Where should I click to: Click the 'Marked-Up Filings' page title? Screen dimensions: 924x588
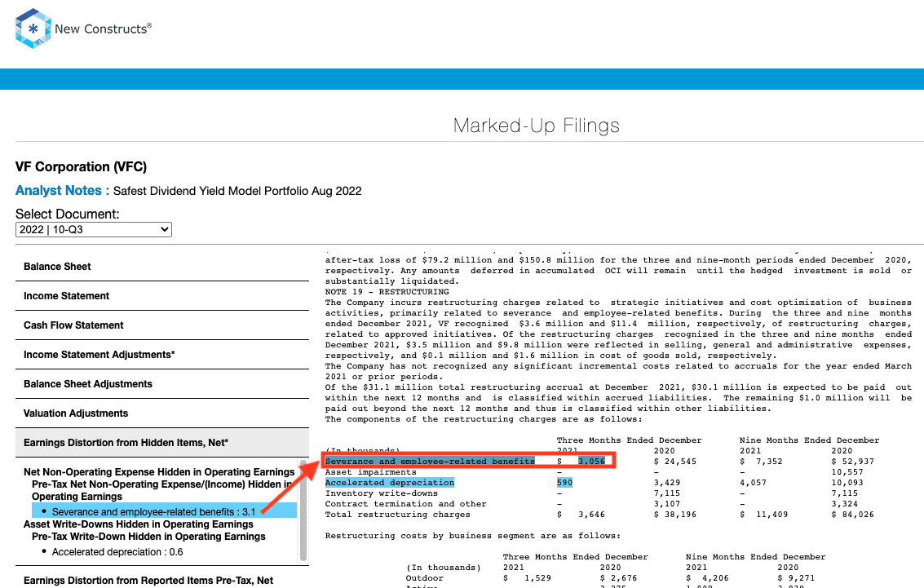[537, 126]
